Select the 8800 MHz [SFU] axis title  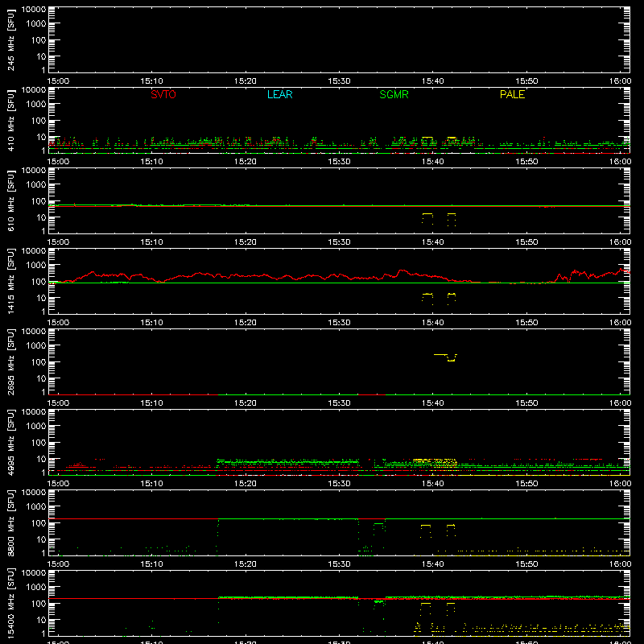[10, 522]
